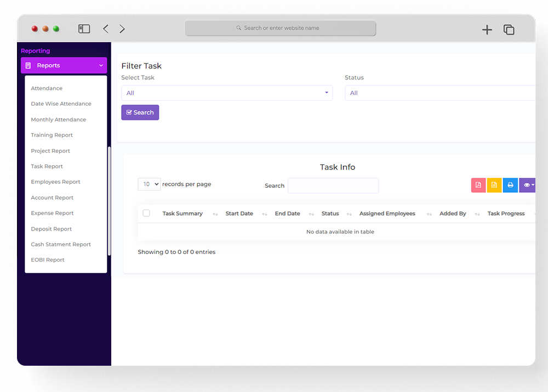
Task: Click the Task Info heading
Action: click(337, 167)
